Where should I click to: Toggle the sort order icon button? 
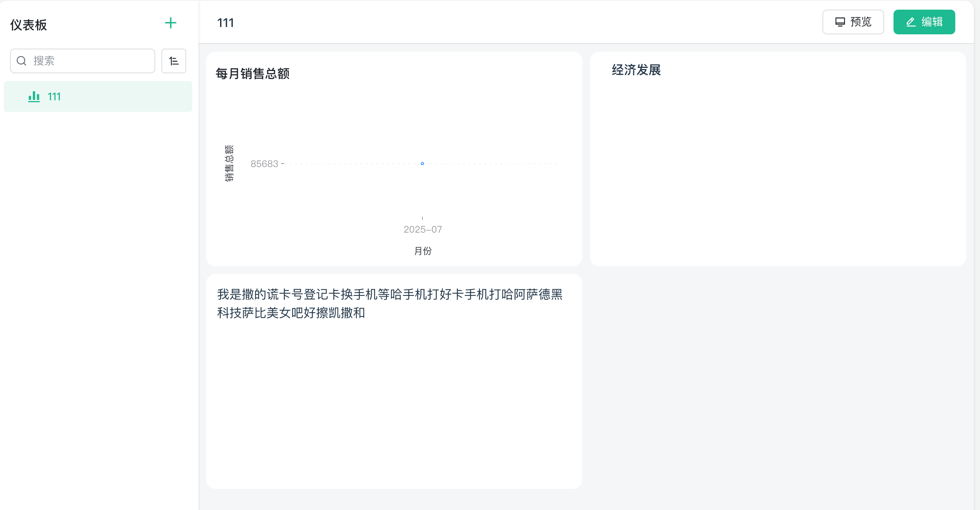point(174,61)
